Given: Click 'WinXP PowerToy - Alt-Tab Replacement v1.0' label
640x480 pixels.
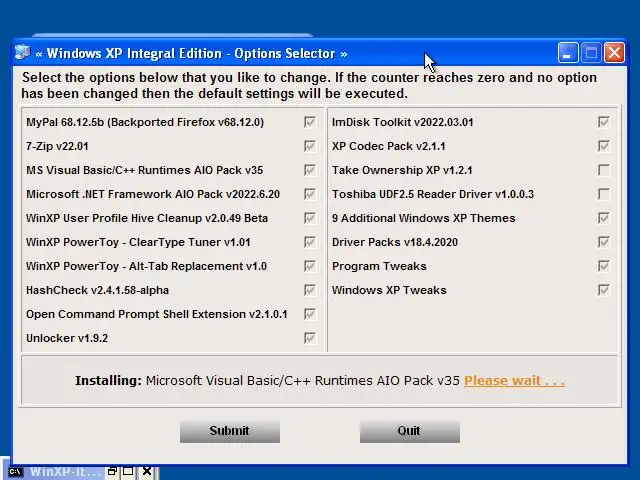Looking at the screenshot, I should [x=147, y=267].
